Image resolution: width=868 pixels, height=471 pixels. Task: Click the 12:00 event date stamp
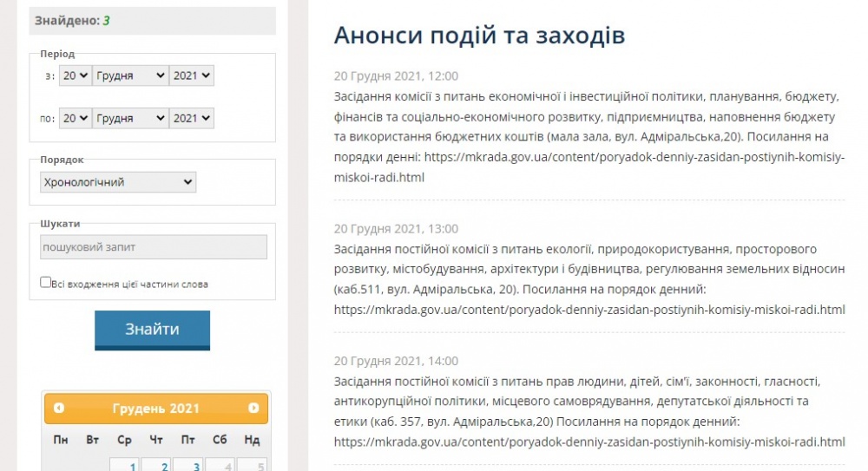click(396, 75)
